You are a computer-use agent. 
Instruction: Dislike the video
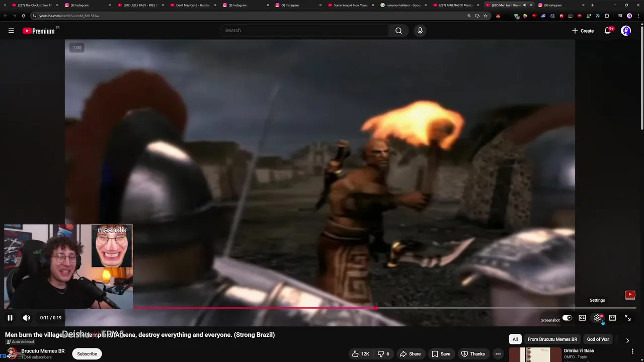384,354
